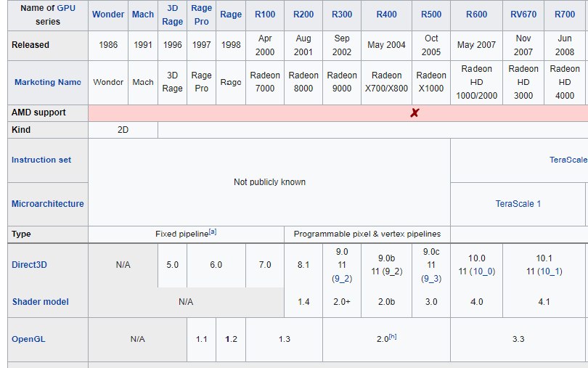588x368 pixels.
Task: Follow the 9_2 feature level link under R300
Action: point(342,279)
